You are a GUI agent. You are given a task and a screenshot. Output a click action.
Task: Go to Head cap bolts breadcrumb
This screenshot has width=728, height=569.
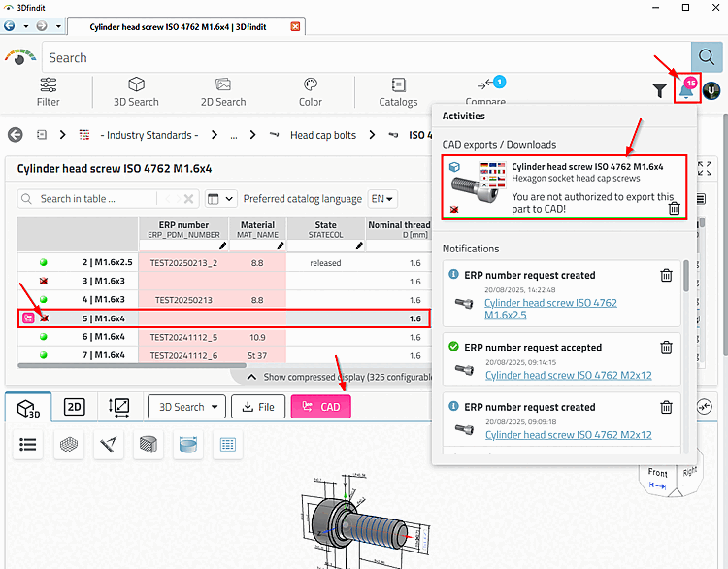click(x=323, y=135)
